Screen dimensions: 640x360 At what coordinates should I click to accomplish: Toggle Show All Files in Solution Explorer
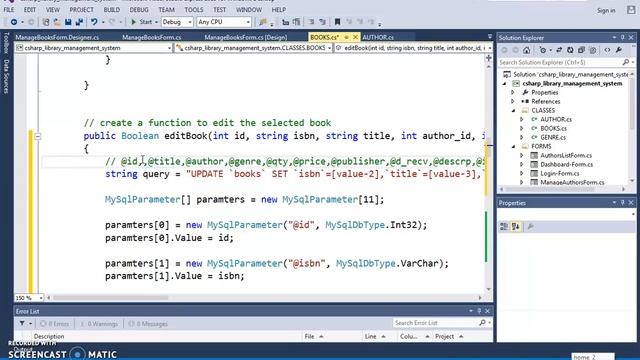593,50
